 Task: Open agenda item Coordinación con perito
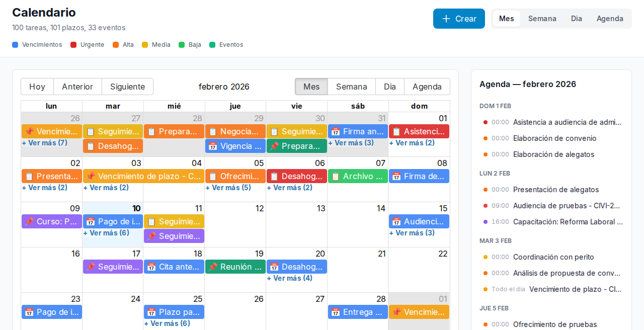coord(551,257)
